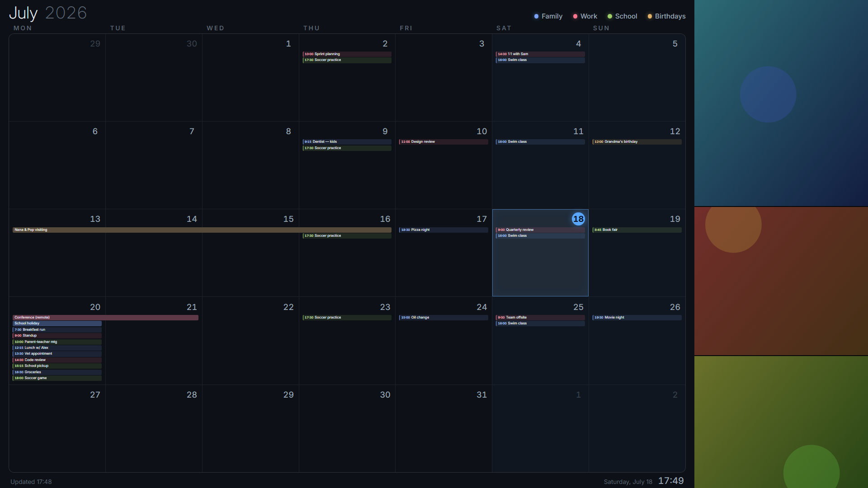Image resolution: width=868 pixels, height=488 pixels.
Task: Open Swim class event on July 11
Action: point(540,142)
